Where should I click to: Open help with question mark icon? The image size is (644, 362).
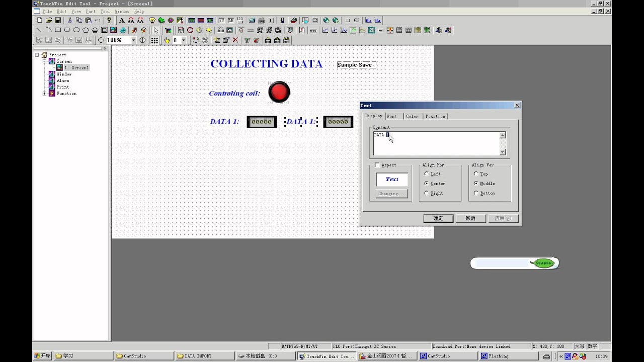pos(109,20)
